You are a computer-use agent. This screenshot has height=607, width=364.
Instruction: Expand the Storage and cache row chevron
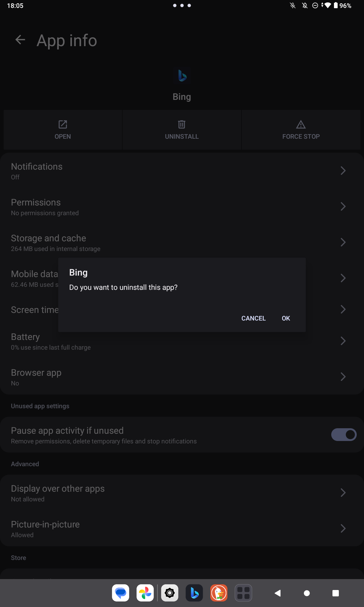pos(343,242)
